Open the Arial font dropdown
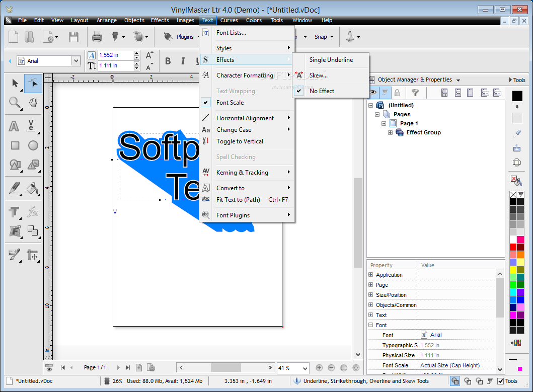This screenshot has width=533, height=392. [76, 61]
